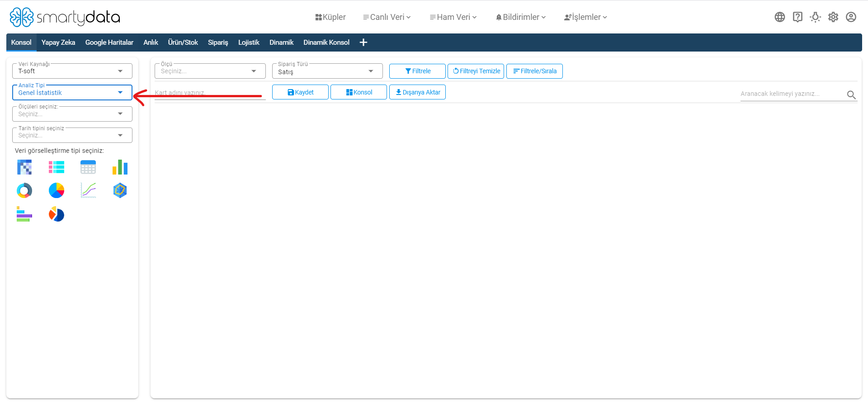The height and width of the screenshot is (416, 868).
Task: Switch to the Yapay Zeka tab
Action: [x=58, y=43]
